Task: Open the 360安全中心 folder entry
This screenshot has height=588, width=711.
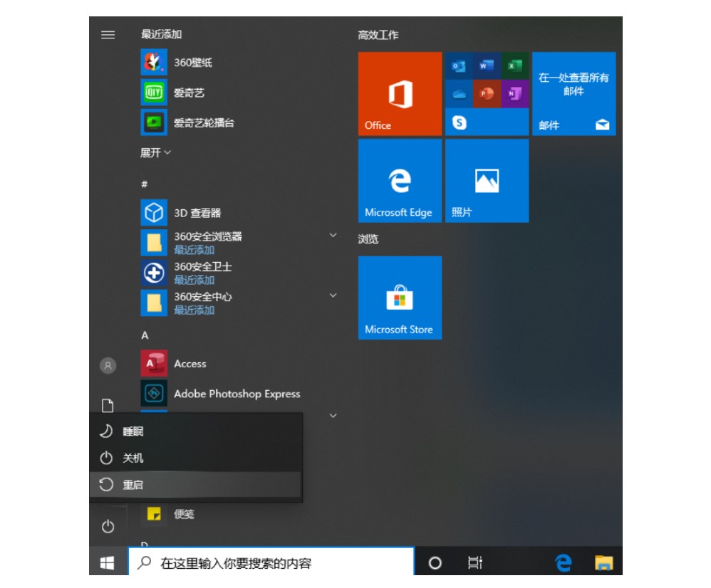Action: [187, 303]
